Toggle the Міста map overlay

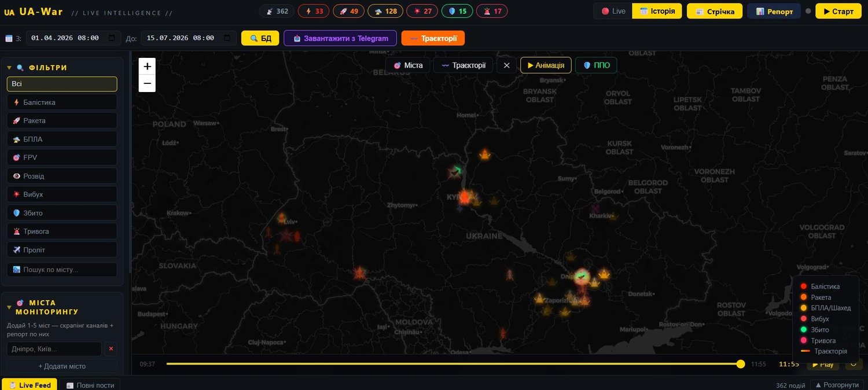(x=408, y=65)
